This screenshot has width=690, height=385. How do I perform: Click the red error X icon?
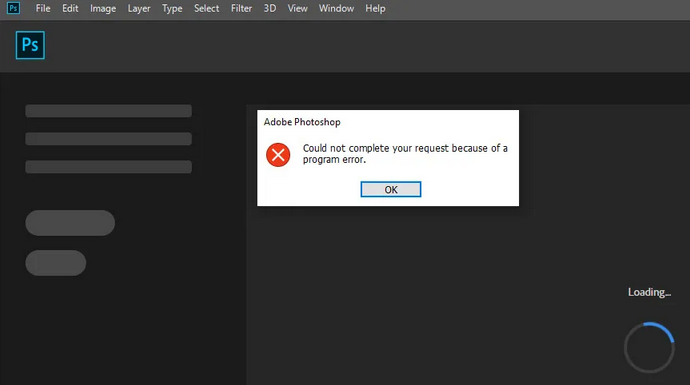click(x=278, y=155)
